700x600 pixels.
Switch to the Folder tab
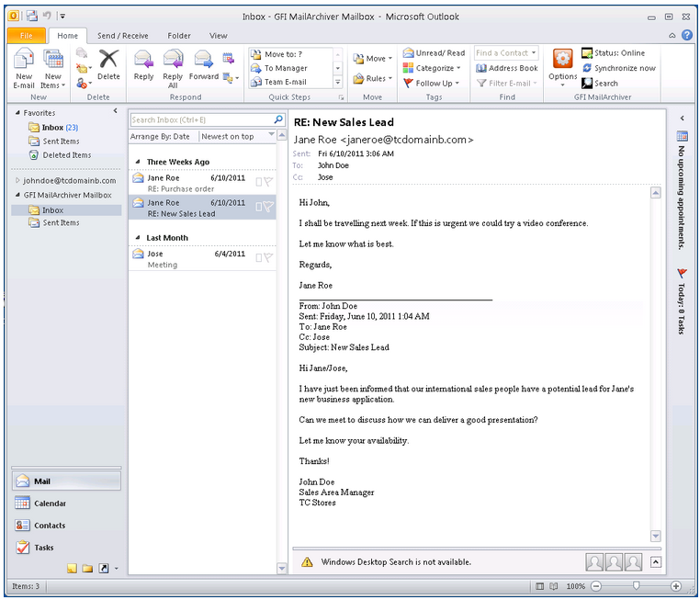pos(179,35)
